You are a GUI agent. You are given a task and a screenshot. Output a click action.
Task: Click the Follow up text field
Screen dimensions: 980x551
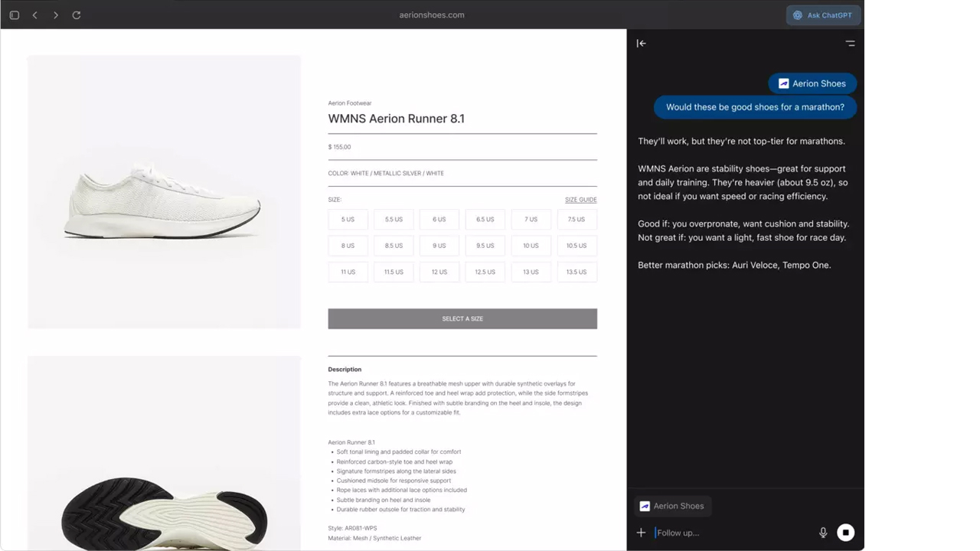coord(731,533)
